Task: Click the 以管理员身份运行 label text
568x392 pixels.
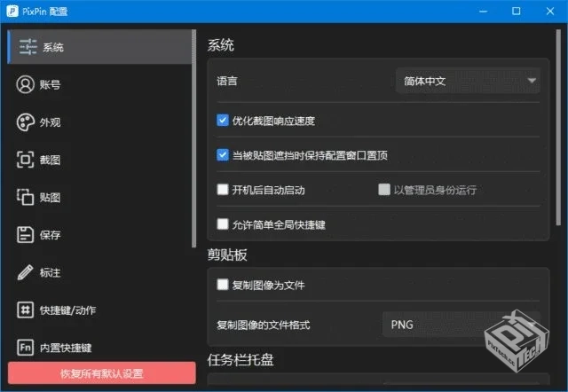Action: click(435, 190)
